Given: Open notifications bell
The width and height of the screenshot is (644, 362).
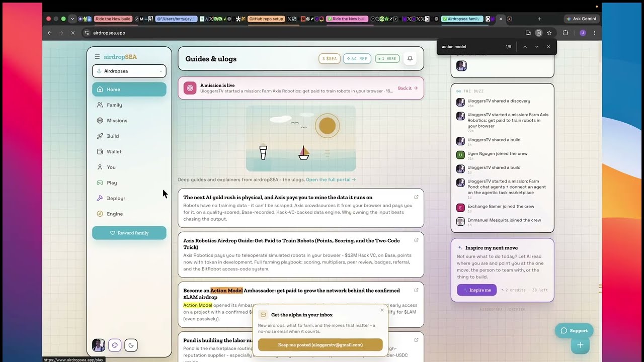Looking at the screenshot, I should [x=410, y=59].
